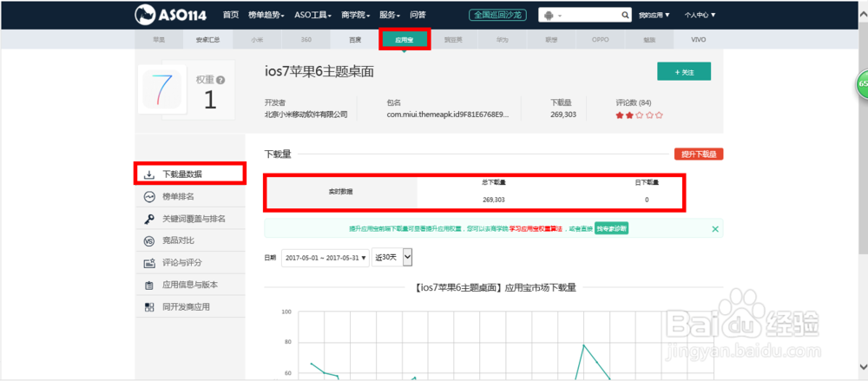This screenshot has width=868, height=381.
Task: Click the total downloads value 269,303 in table
Action: coord(494,200)
